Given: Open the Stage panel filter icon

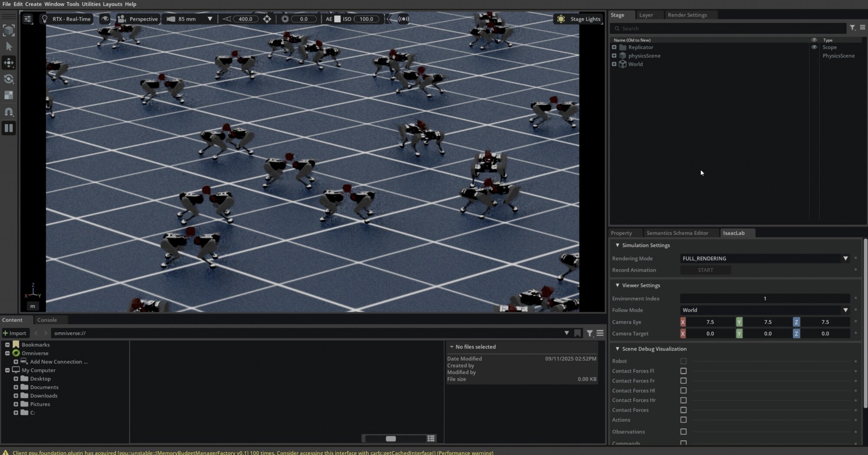Looking at the screenshot, I should pos(853,28).
